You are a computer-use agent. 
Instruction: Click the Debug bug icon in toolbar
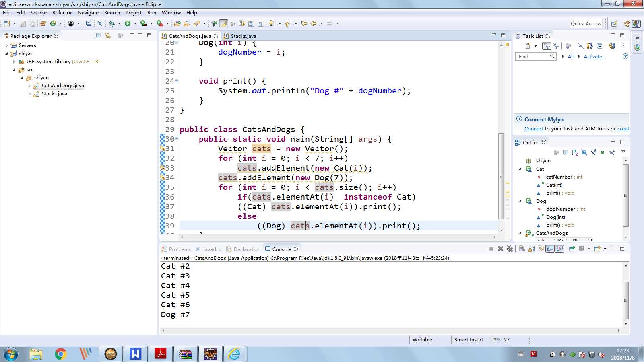coord(111,23)
